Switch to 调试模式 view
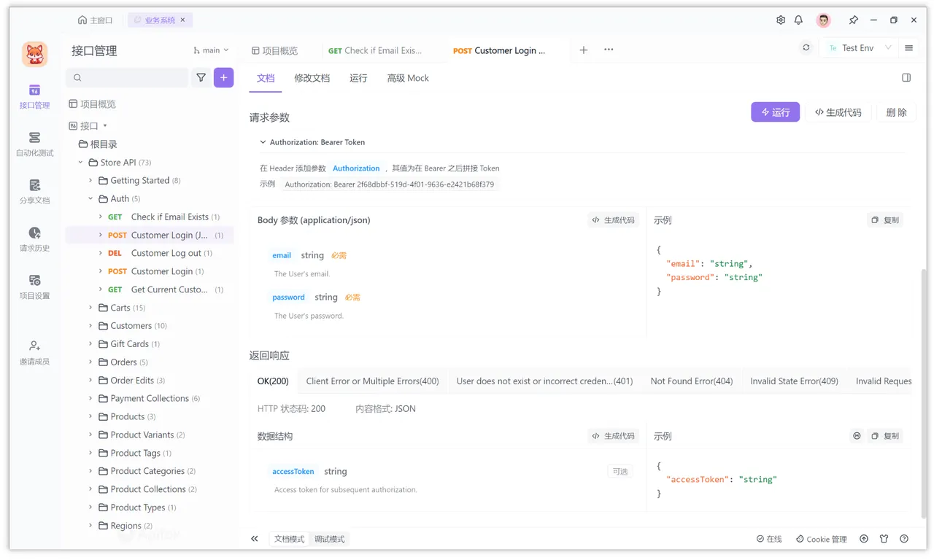 [329, 539]
